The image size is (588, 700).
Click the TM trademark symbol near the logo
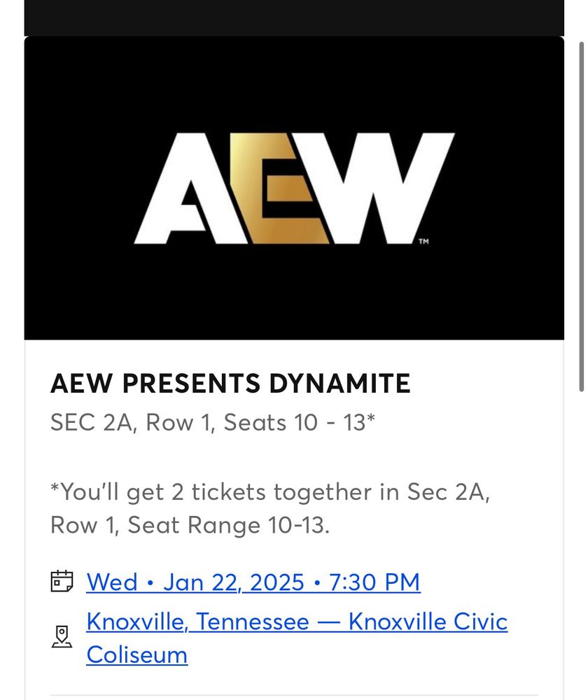tap(423, 241)
